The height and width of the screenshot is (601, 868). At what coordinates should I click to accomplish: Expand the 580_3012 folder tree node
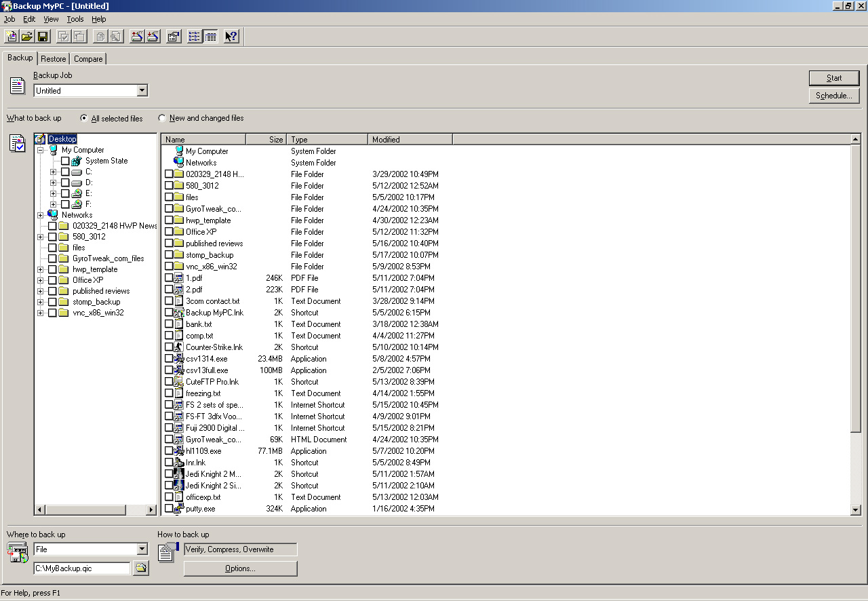click(x=41, y=237)
